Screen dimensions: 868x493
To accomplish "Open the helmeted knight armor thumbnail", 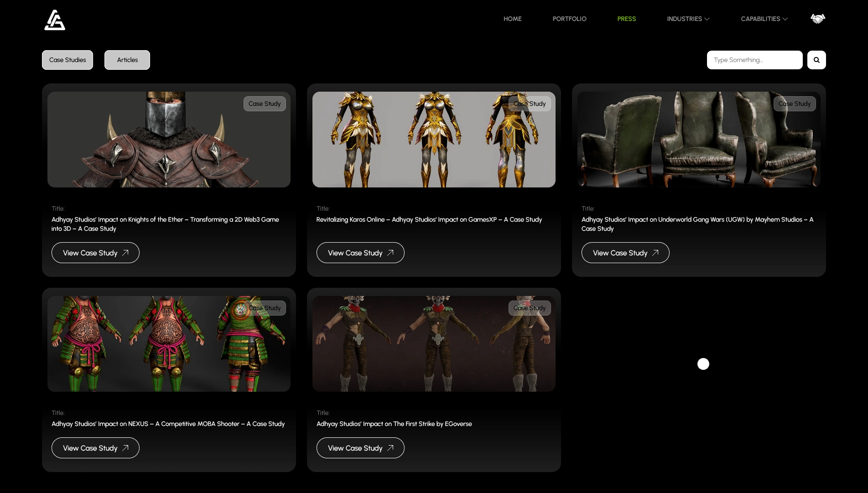I will click(169, 140).
